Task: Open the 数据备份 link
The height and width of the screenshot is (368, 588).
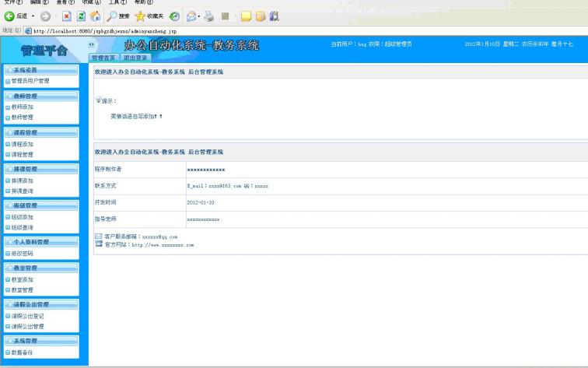Action: pyautogui.click(x=22, y=352)
